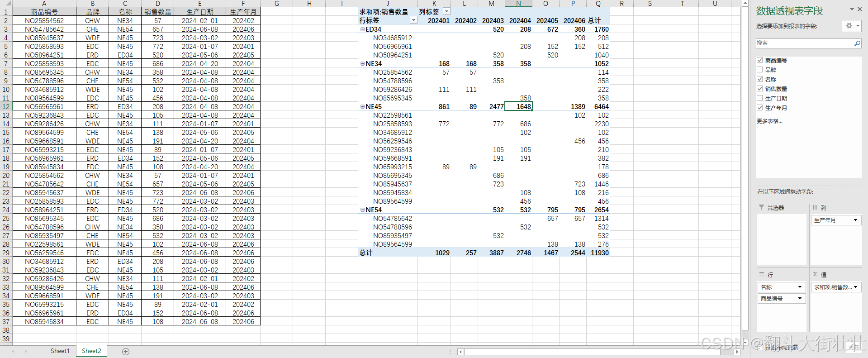Viewport: 868px width, 358px height.
Task: Collapse the NE54 pivot group
Action: pos(362,210)
